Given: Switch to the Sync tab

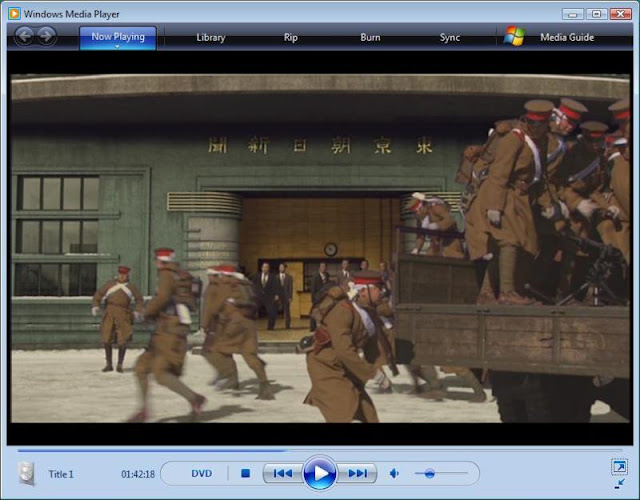Looking at the screenshot, I should [x=450, y=38].
